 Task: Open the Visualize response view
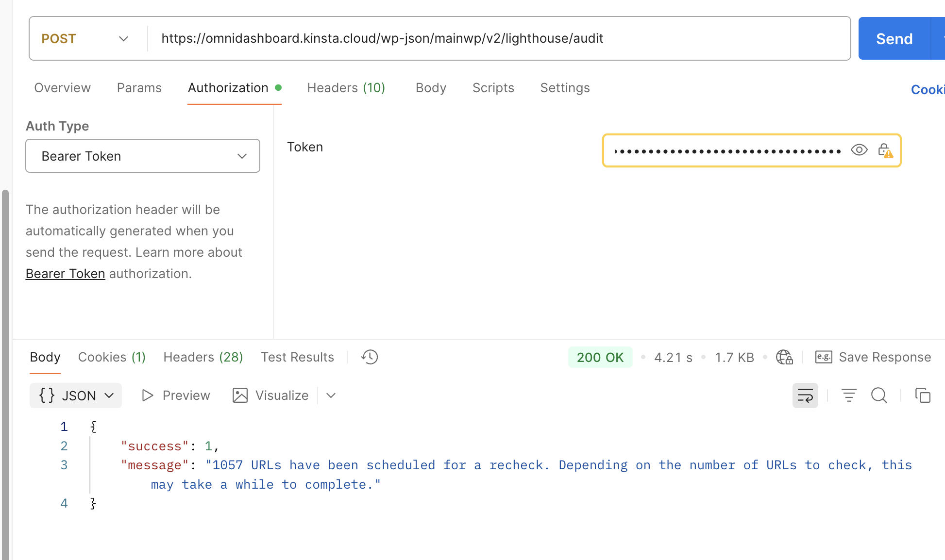271,395
